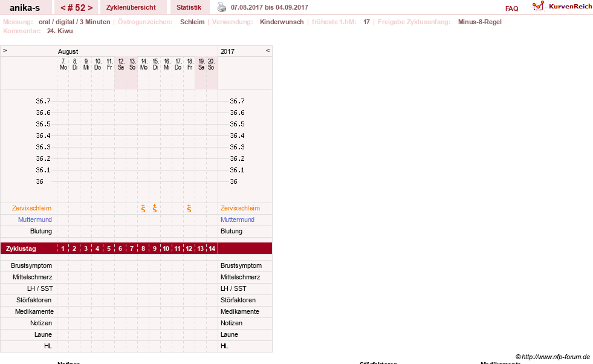Image resolution: width=593 pixels, height=364 pixels.
Task: Click the cervical mucus S symbol on August 14
Action: coord(143,208)
